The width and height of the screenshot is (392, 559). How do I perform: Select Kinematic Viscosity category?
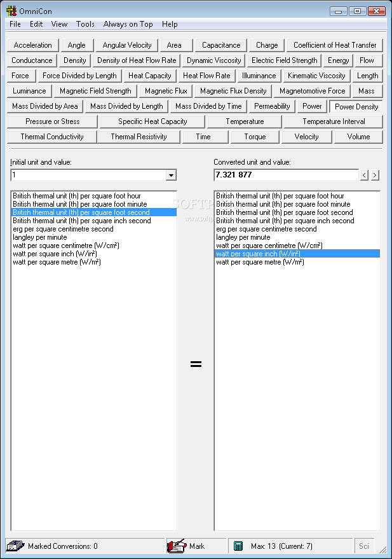[x=316, y=76]
